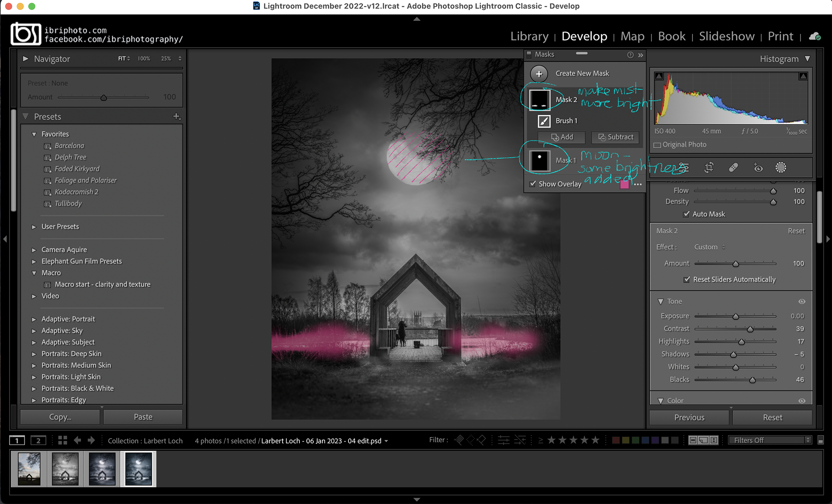The height and width of the screenshot is (504, 832).
Task: Select the Red Eye correction tool
Action: (758, 168)
